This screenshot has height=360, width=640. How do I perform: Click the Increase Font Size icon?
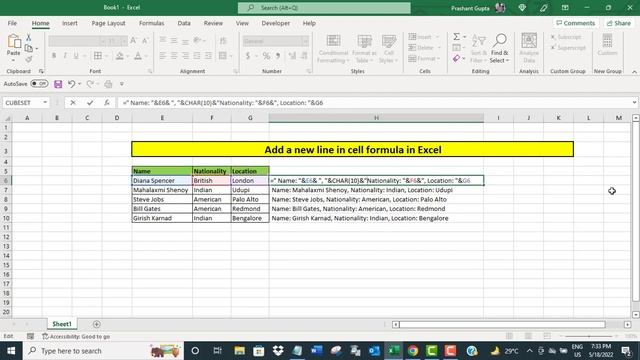pos(133,41)
